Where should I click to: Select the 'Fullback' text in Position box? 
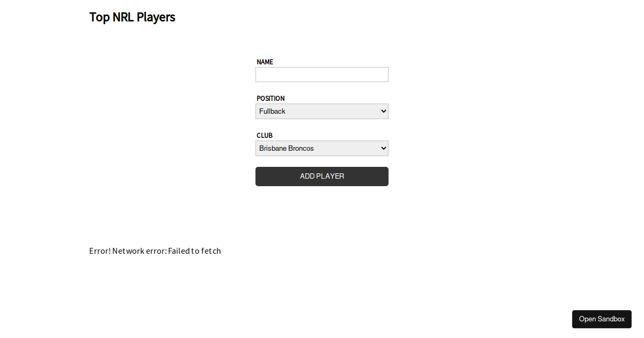pos(272,111)
